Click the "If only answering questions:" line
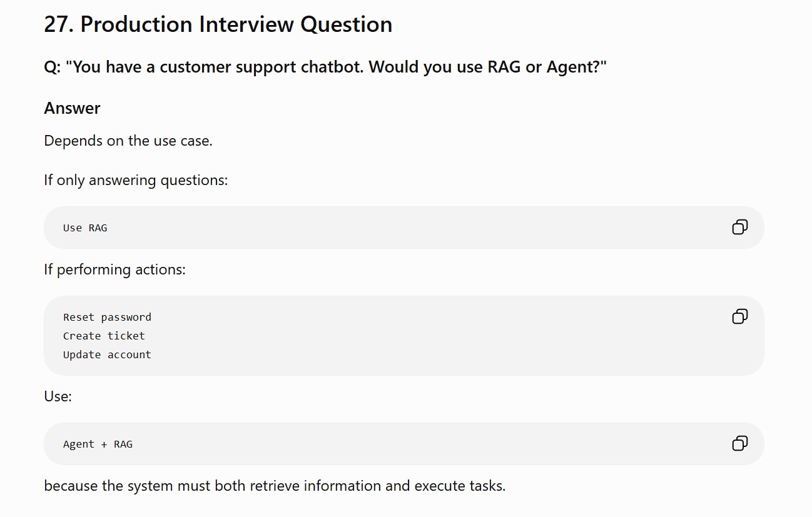The width and height of the screenshot is (812, 517). point(136,181)
